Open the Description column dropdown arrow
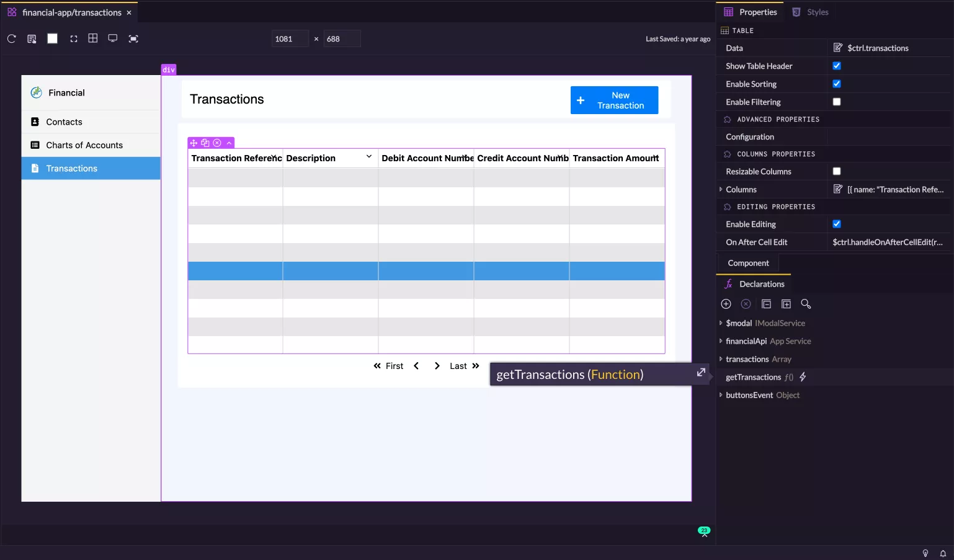Image resolution: width=954 pixels, height=560 pixels. (x=369, y=157)
